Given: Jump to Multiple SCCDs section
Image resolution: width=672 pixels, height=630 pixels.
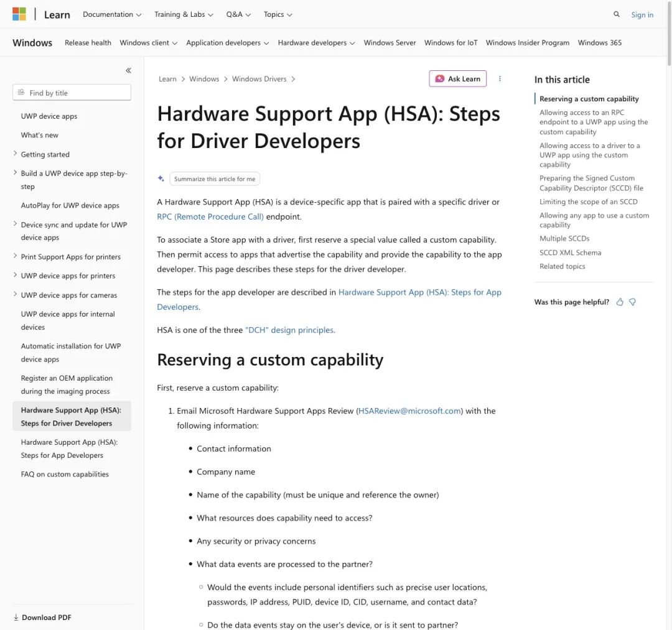Looking at the screenshot, I should point(564,239).
